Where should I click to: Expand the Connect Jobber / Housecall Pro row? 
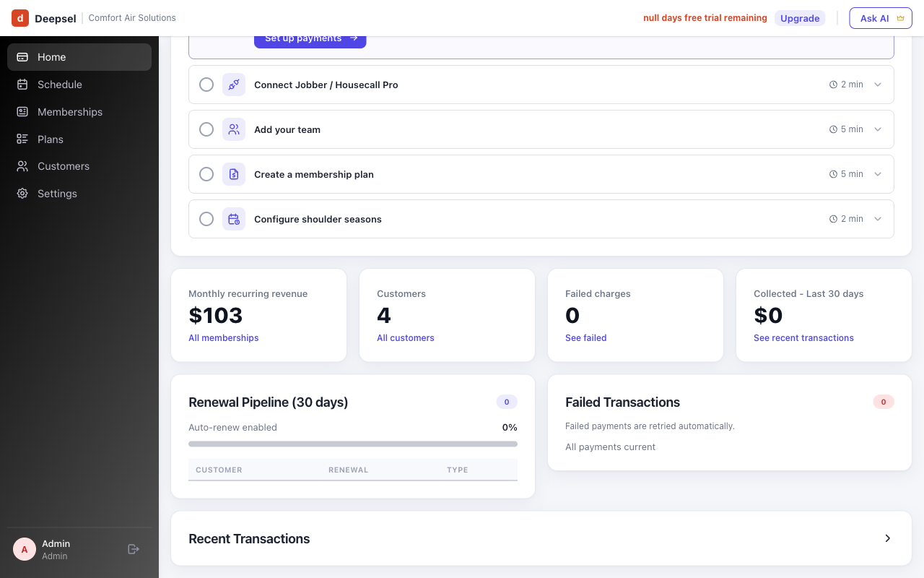(878, 85)
